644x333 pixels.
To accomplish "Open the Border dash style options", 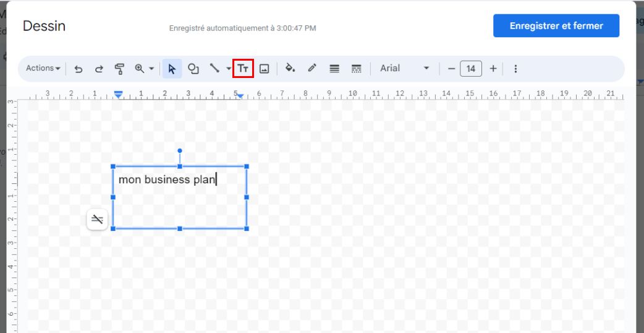I will (x=357, y=69).
